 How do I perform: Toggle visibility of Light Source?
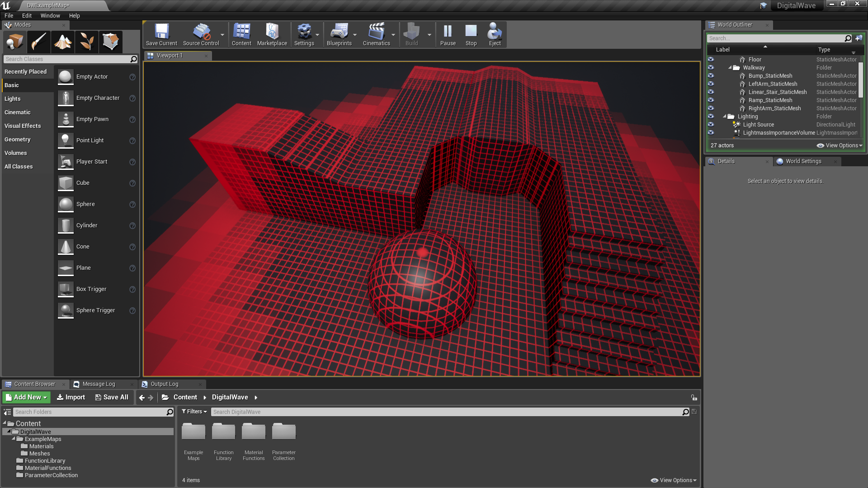click(711, 125)
